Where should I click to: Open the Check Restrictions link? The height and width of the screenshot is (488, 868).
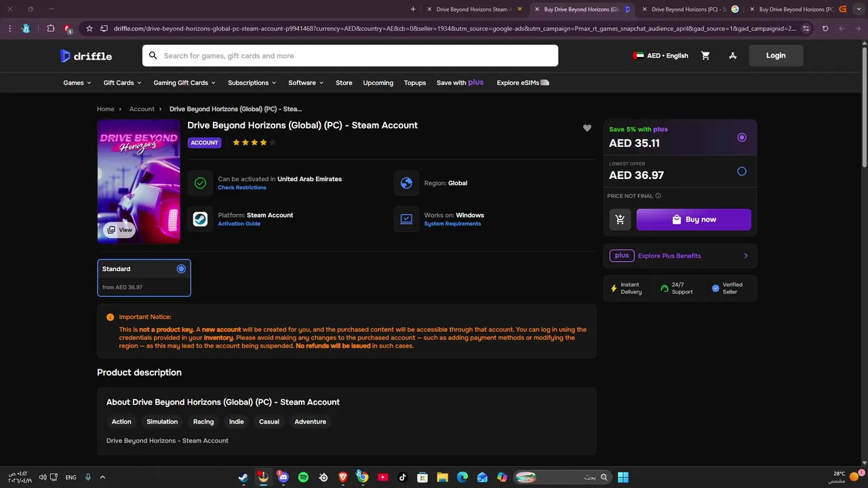pos(242,188)
